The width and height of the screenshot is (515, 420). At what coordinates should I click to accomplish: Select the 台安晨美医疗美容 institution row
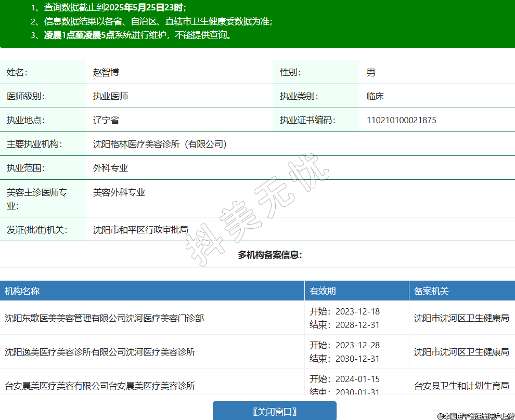(x=100, y=386)
